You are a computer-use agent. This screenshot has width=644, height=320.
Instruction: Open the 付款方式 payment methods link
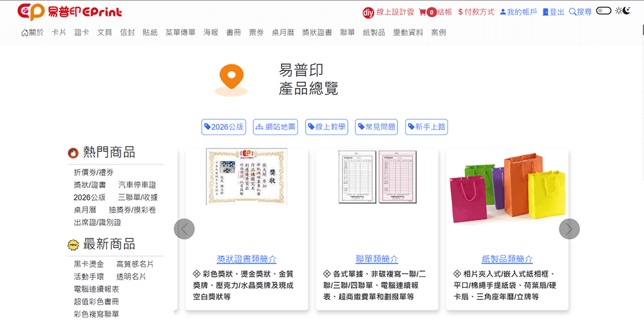coord(476,13)
